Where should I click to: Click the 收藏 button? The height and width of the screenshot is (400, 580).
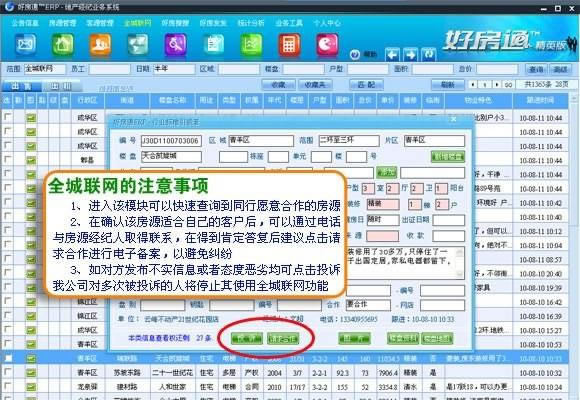coord(278,85)
